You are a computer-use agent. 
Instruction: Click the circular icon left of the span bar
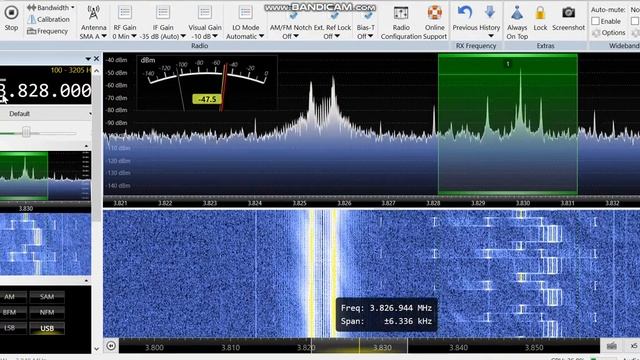[111, 346]
